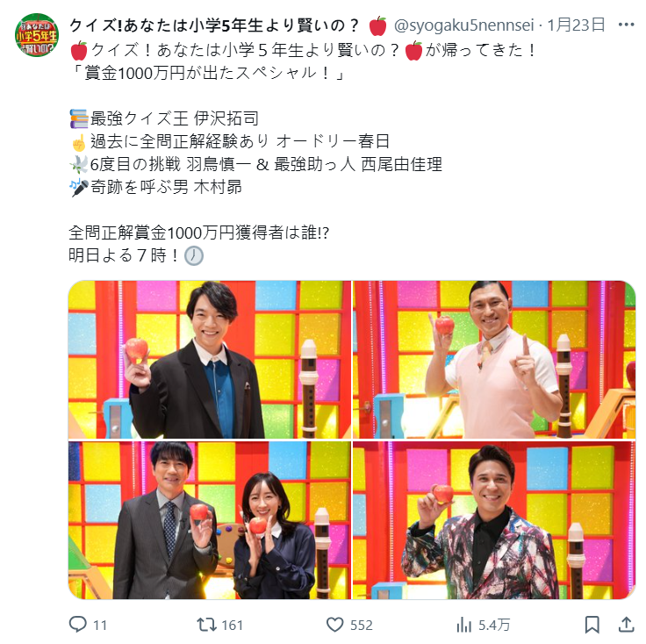This screenshot has height=644, width=646.
Task: Open photo of man in pink vest
Action: (494, 360)
